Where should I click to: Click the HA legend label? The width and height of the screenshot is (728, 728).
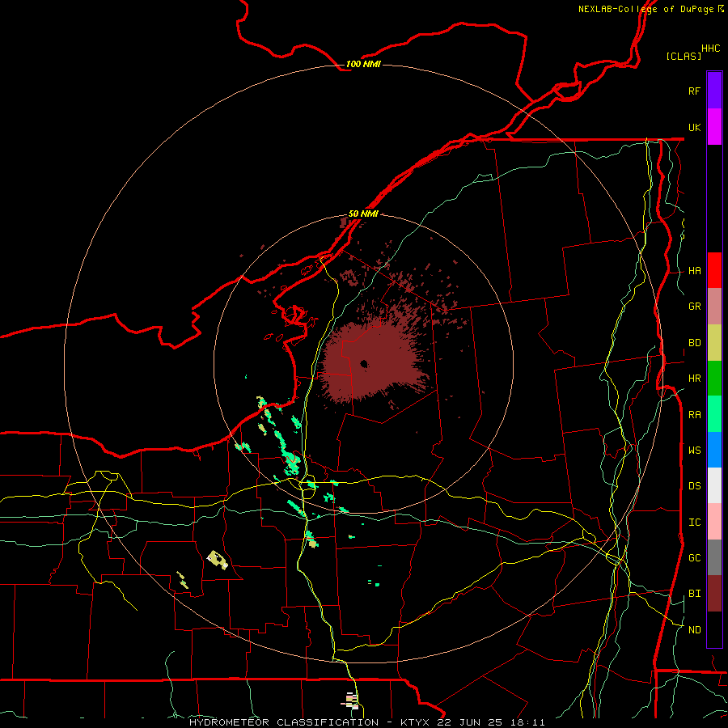[x=694, y=271]
